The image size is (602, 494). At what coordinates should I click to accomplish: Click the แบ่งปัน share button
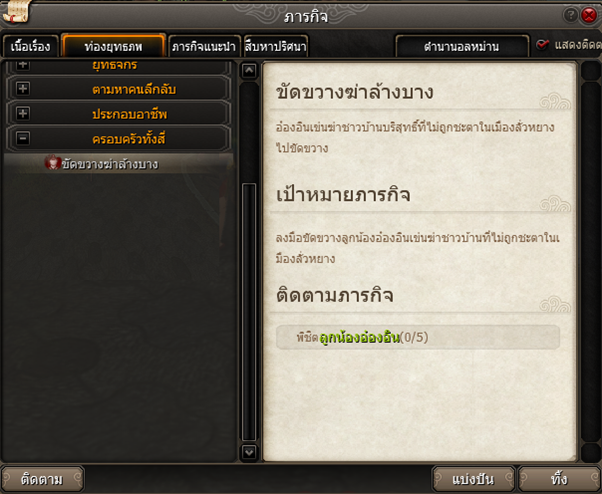[473, 479]
